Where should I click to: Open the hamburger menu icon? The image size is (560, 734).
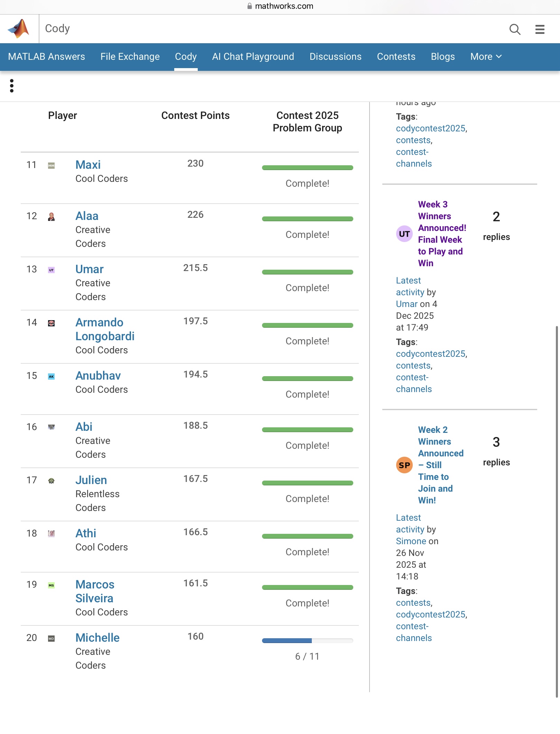pyautogui.click(x=540, y=29)
